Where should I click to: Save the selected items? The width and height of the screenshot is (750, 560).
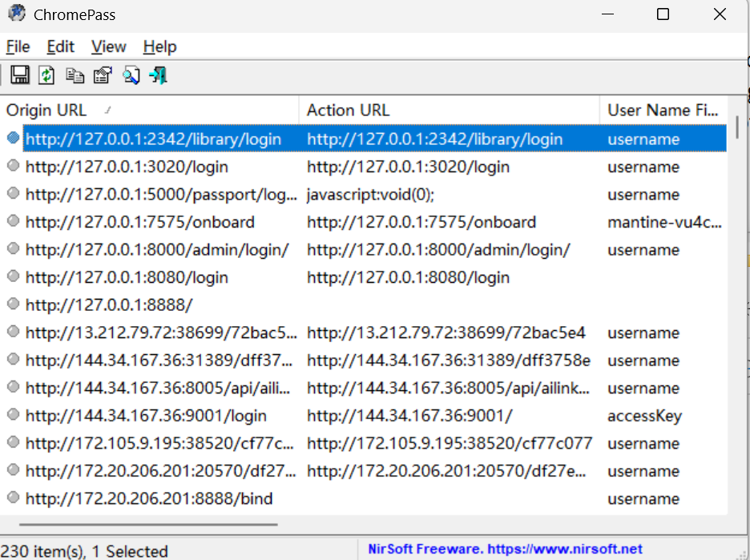coord(20,75)
